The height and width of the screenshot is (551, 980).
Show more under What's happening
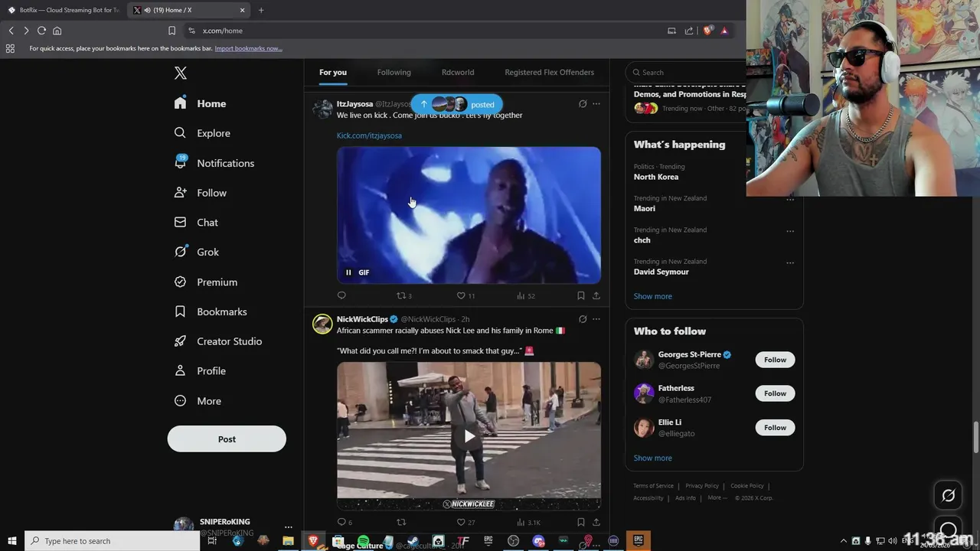pyautogui.click(x=653, y=296)
